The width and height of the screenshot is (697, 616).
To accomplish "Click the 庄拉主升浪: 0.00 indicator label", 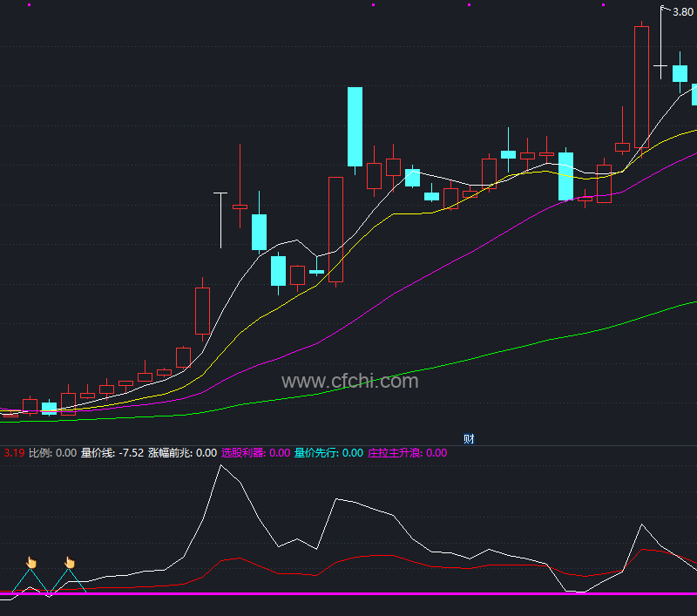I will point(407,453).
